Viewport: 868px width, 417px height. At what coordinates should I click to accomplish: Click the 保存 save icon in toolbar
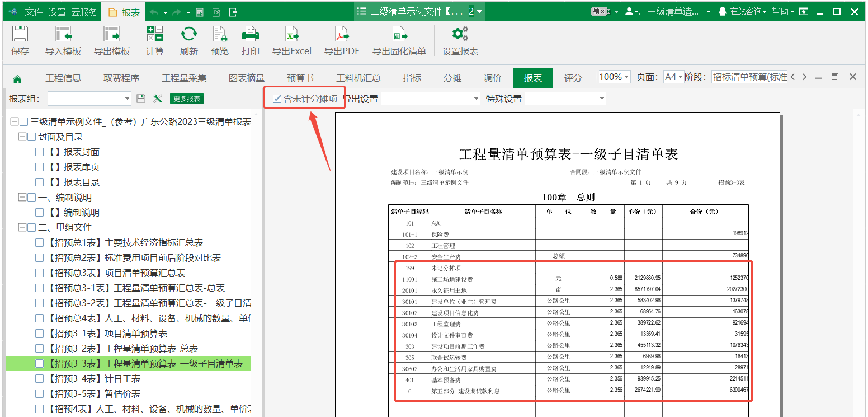[20, 34]
